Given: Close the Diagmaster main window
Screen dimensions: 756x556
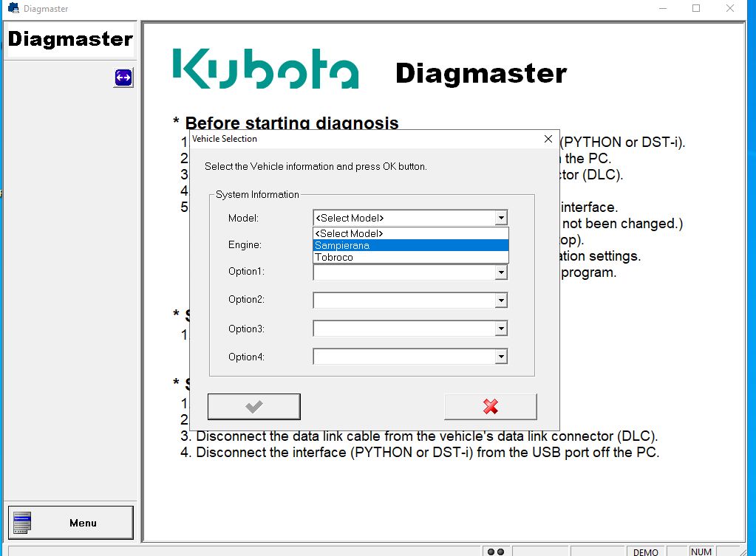Looking at the screenshot, I should (730, 8).
